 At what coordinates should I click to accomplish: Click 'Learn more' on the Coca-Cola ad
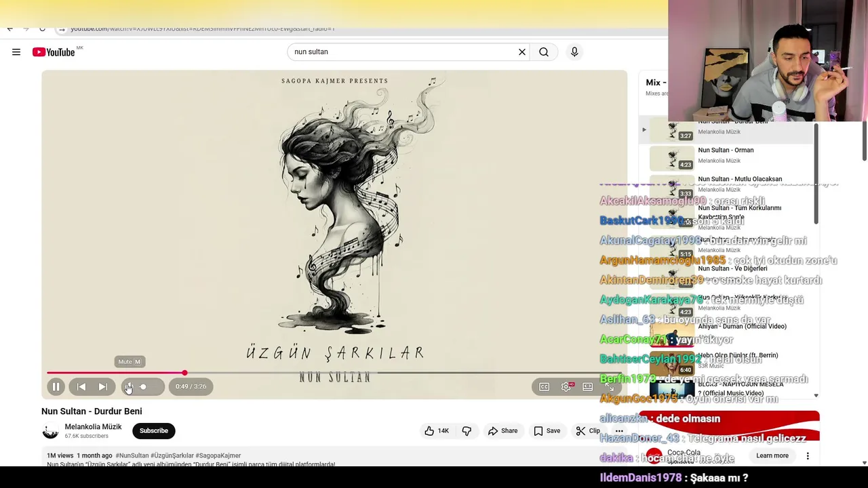point(772,455)
